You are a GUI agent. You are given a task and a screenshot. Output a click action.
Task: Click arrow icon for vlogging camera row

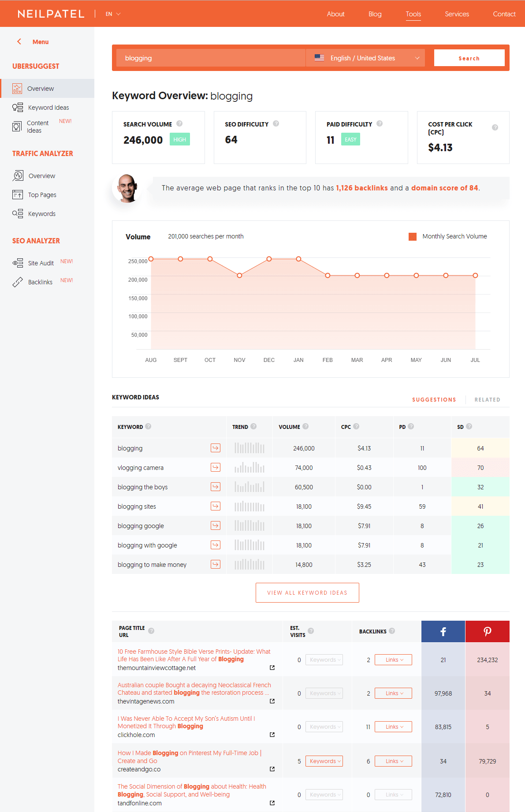(216, 467)
